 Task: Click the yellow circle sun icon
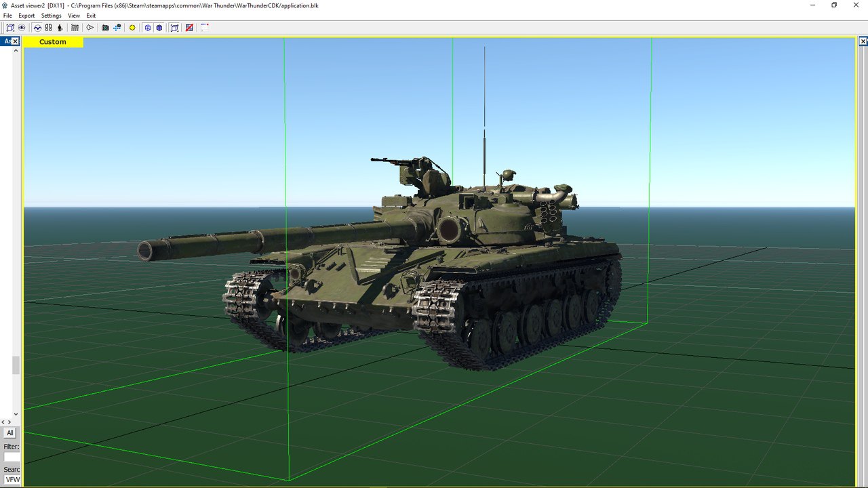132,28
